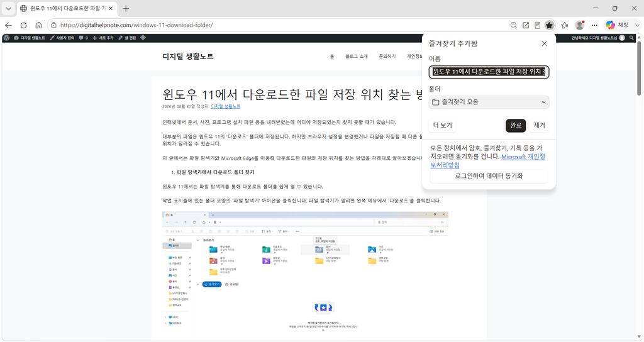This screenshot has height=342, width=644.
Task: Open the 즐겨찾기 모음 folder dropdown
Action: pyautogui.click(x=489, y=102)
